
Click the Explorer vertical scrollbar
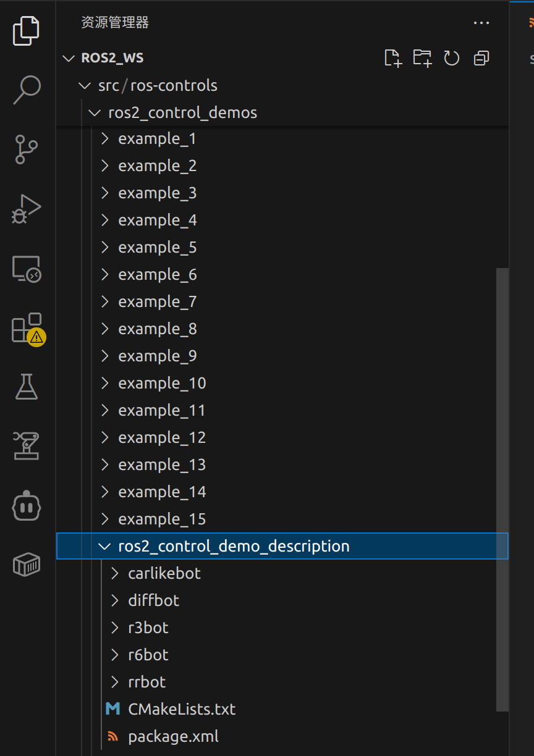pyautogui.click(x=503, y=488)
